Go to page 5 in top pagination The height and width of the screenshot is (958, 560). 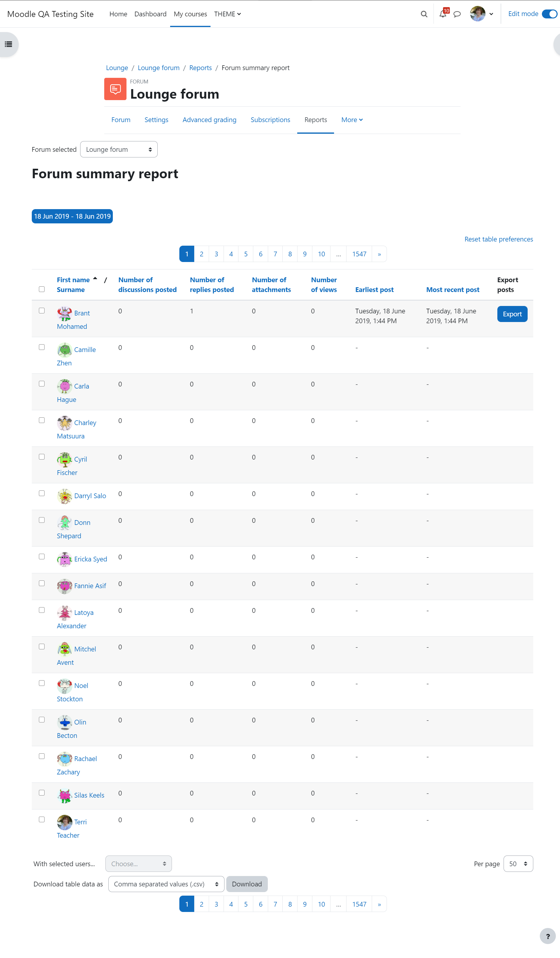pos(246,254)
